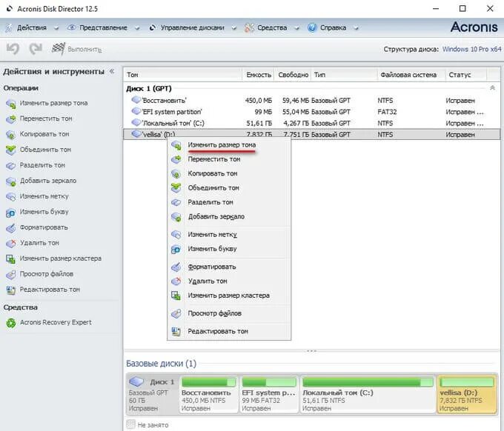504x431 pixels.
Task: Click sidebar icon for Переместить том
Action: (x=11, y=118)
